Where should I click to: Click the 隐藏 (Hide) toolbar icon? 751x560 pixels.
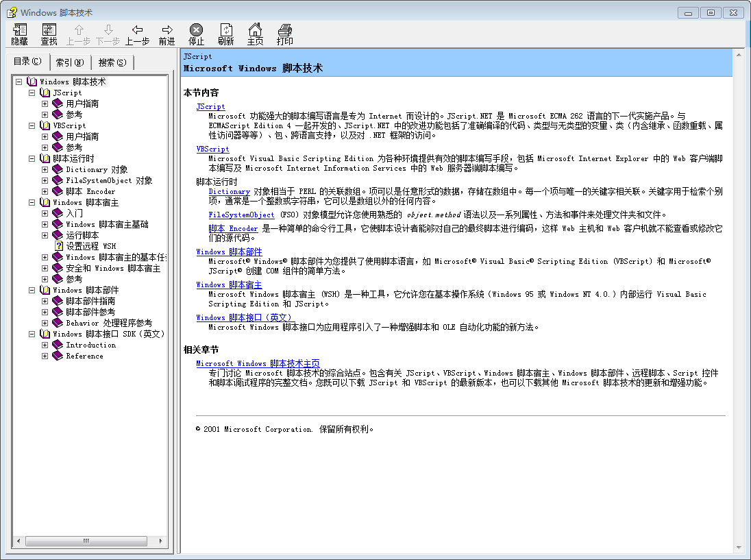click(x=19, y=30)
